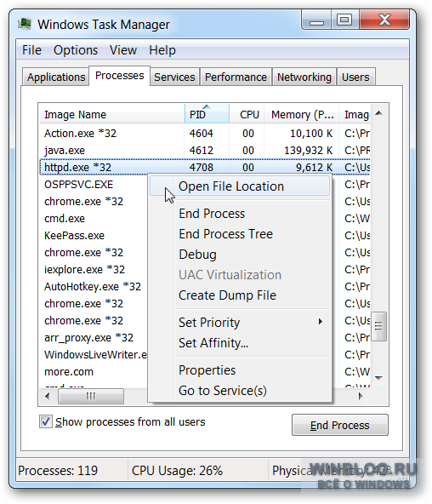This screenshot has height=504, width=432.
Task: Sort by Memory column header
Action: pos(302,114)
